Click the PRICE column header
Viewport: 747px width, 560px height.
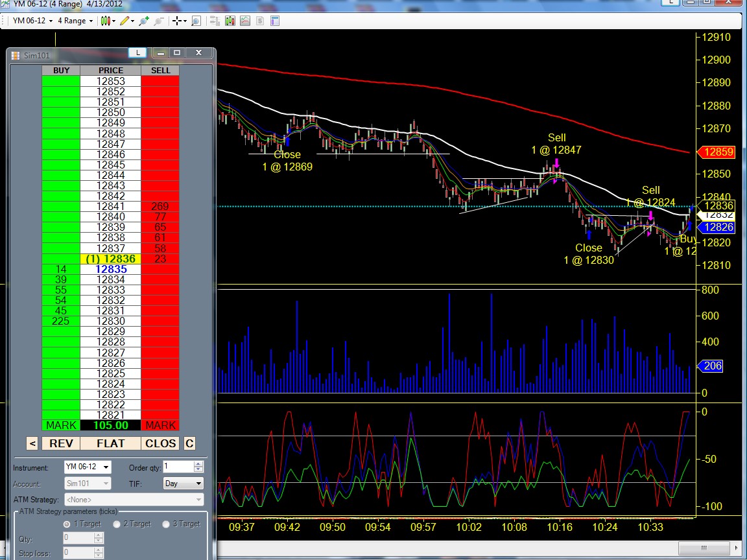tap(110, 71)
